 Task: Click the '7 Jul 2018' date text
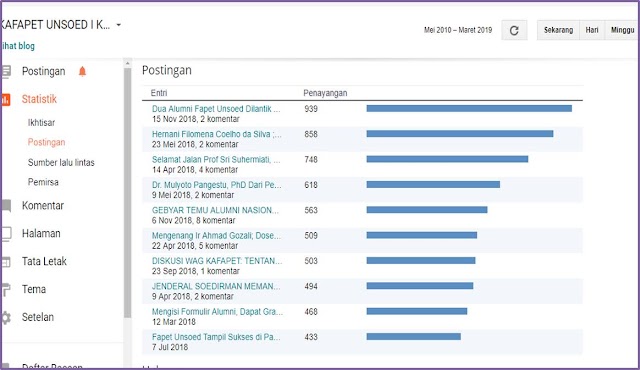click(170, 347)
